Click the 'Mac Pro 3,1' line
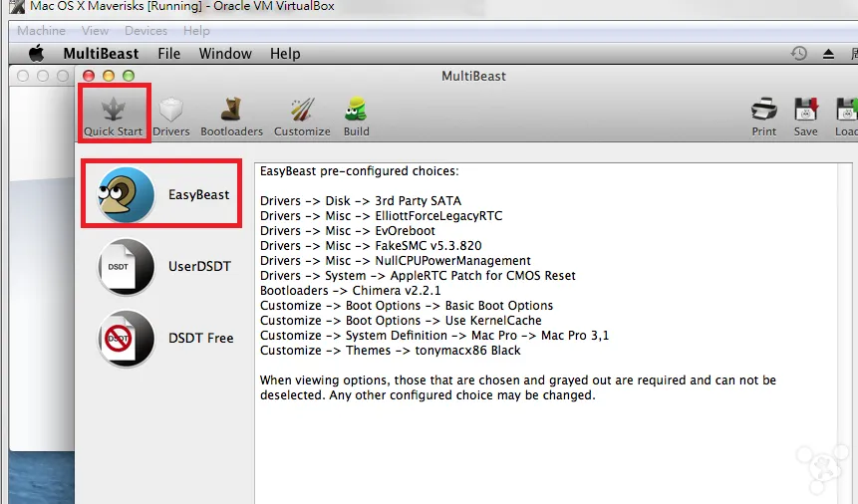The width and height of the screenshot is (858, 504). pos(434,335)
